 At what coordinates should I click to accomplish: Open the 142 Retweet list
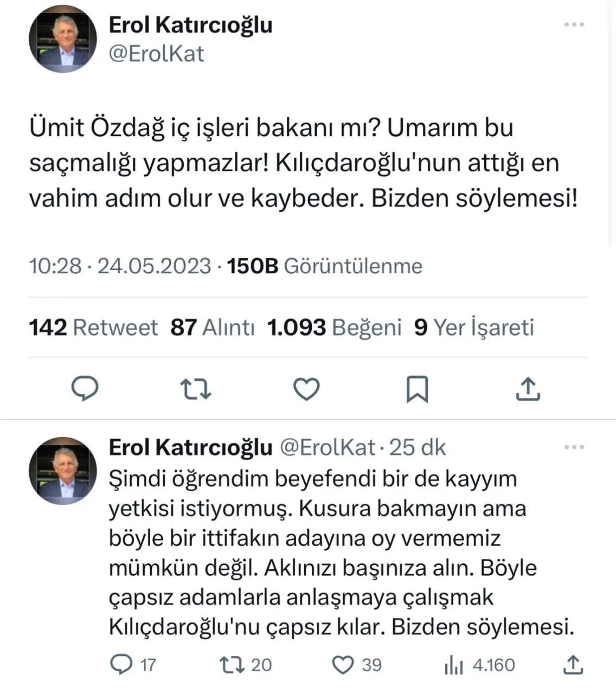93,327
